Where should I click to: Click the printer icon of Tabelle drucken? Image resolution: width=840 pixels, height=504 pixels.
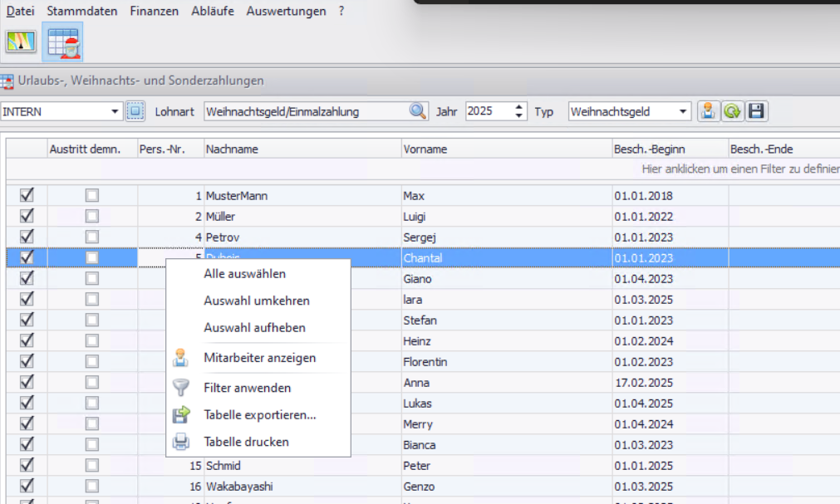180,442
